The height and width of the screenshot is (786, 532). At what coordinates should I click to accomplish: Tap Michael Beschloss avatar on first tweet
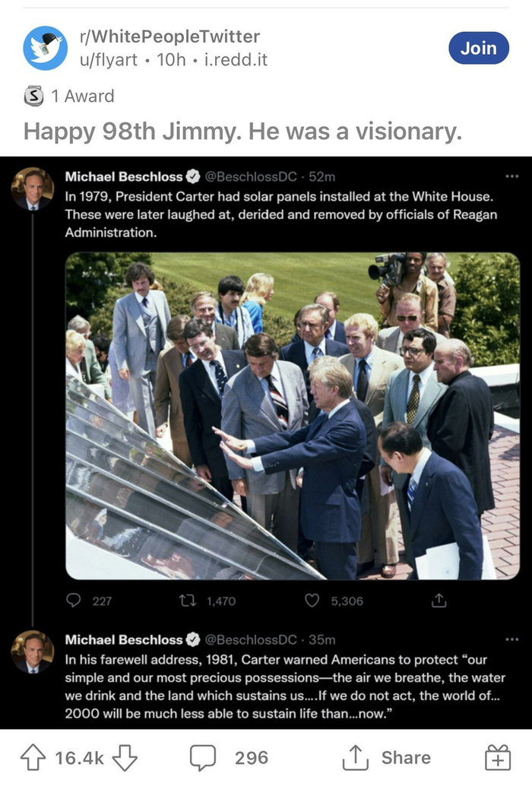pos(33,189)
